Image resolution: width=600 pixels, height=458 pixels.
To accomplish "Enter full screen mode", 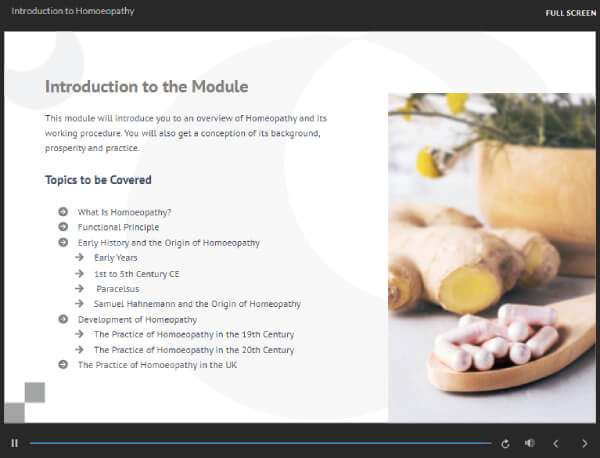I will [x=569, y=13].
